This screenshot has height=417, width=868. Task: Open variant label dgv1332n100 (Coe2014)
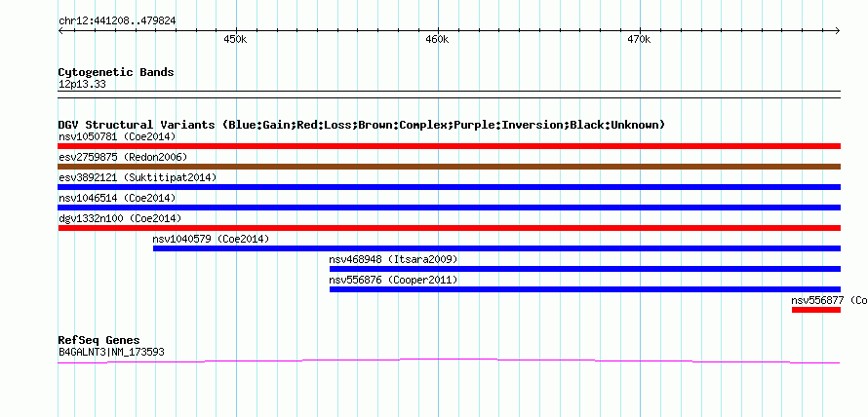click(120, 218)
